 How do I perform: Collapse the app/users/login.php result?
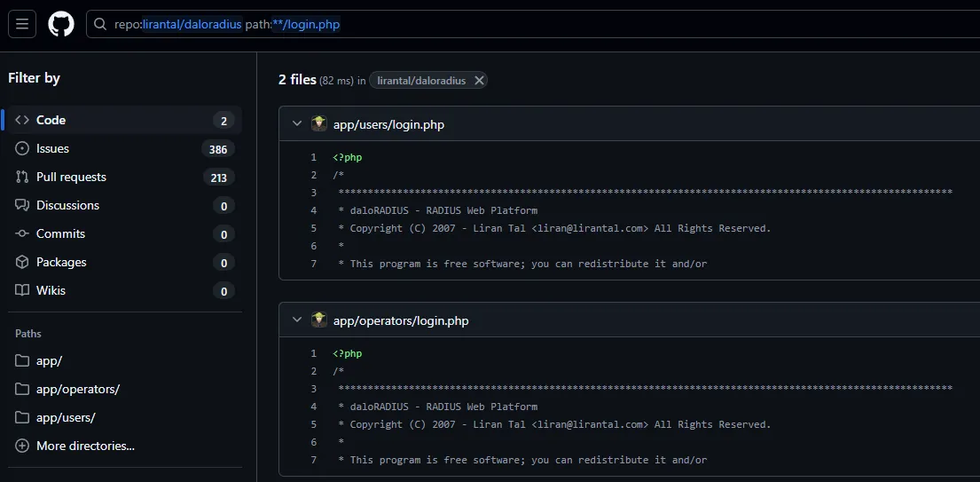click(x=297, y=123)
